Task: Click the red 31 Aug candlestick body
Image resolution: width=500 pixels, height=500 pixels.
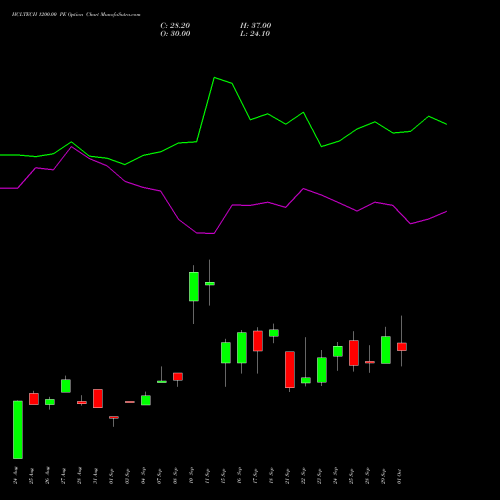Action: click(98, 398)
